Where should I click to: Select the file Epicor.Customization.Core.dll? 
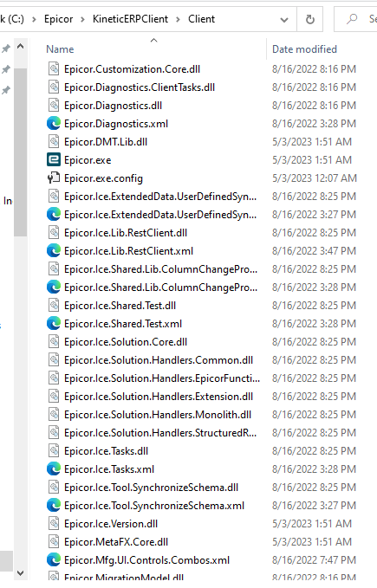point(132,69)
